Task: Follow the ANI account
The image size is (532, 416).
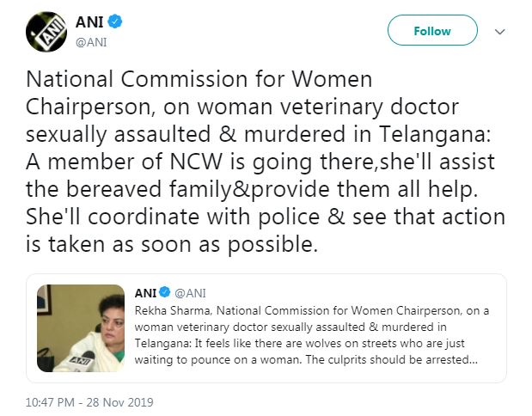Action: (x=431, y=31)
